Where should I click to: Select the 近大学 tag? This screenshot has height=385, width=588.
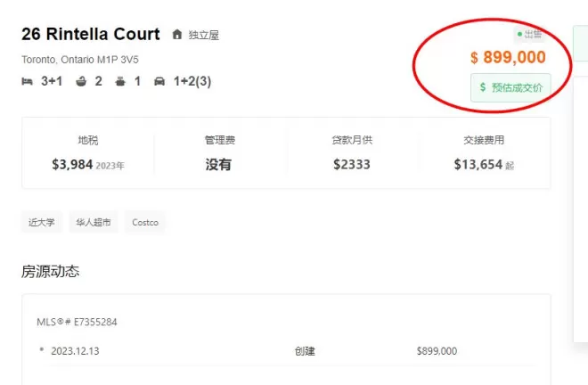[42, 222]
